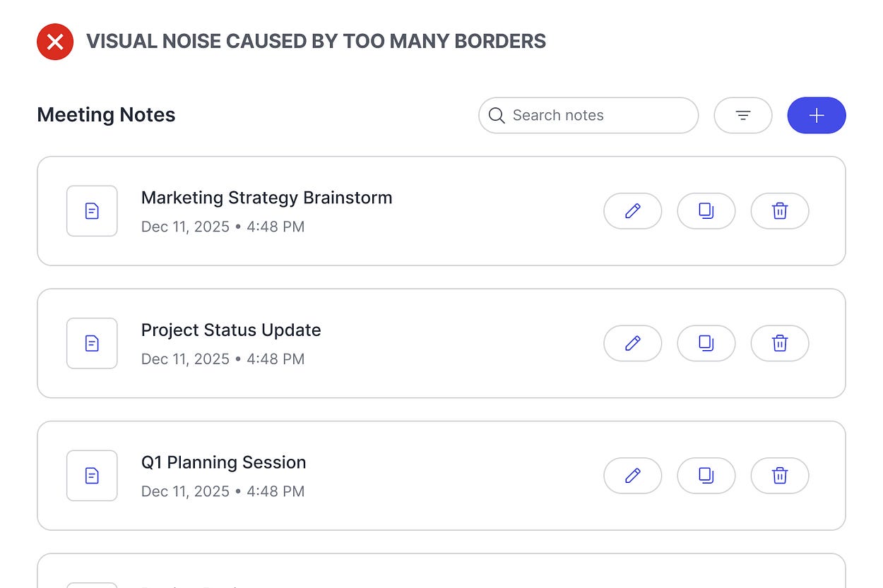The width and height of the screenshot is (883, 588).
Task: Delete the Project Status Update note
Action: pos(779,343)
